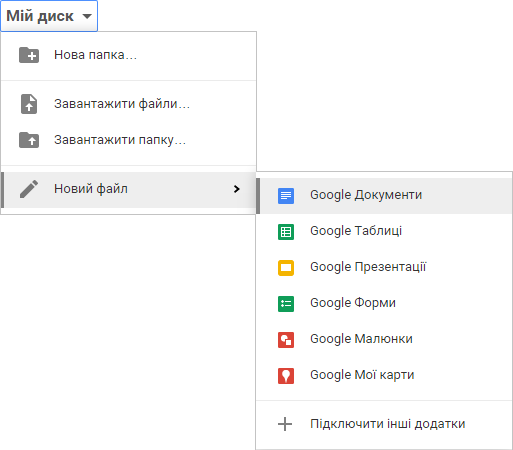Viewport: 513px width, 450px height.
Task: Click the green Google Sheets icon
Action: (286, 232)
